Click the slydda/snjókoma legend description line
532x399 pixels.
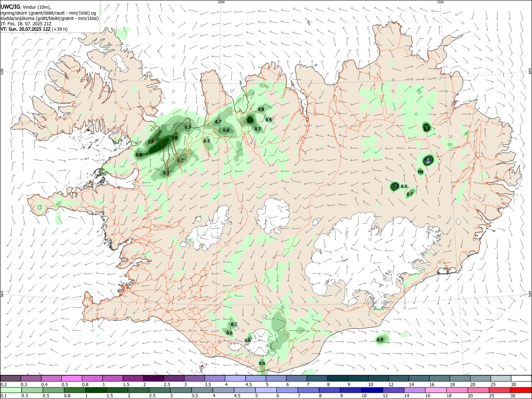click(49, 18)
